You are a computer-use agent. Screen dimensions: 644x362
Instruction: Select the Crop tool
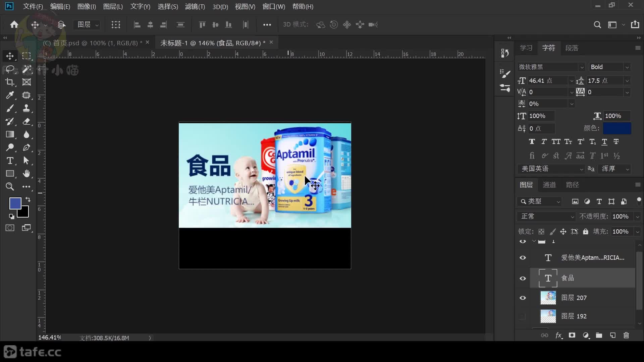(10, 82)
